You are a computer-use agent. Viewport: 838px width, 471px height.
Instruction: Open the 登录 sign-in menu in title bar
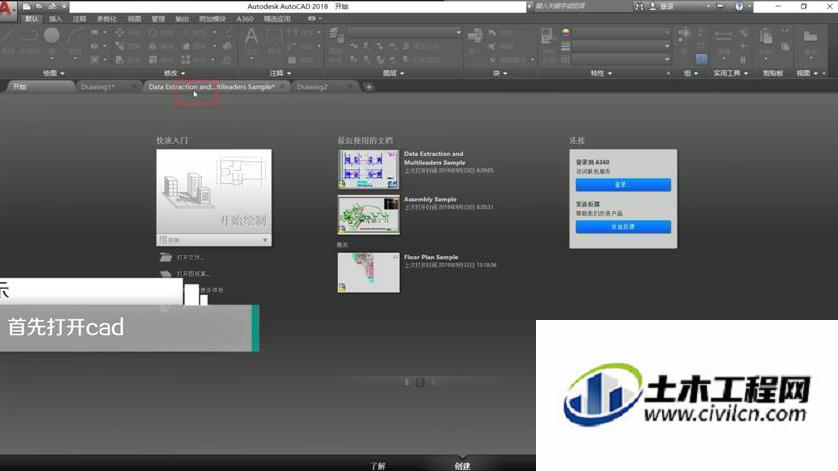click(x=678, y=6)
